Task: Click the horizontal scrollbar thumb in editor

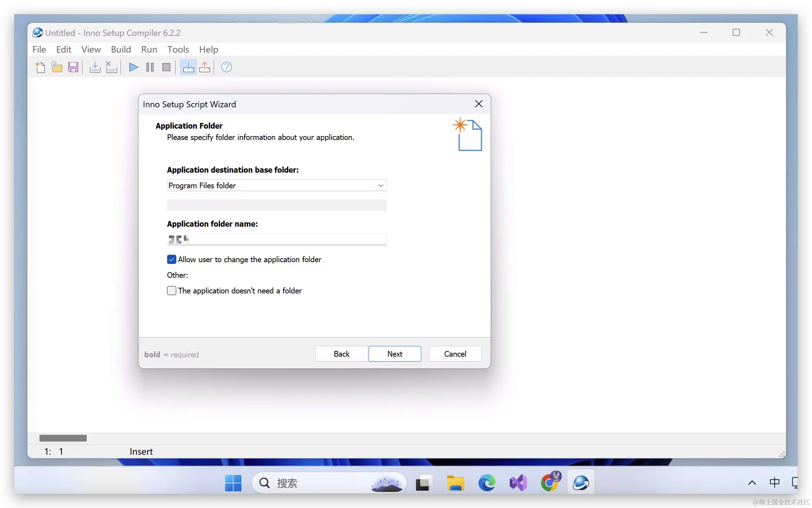Action: 63,438
